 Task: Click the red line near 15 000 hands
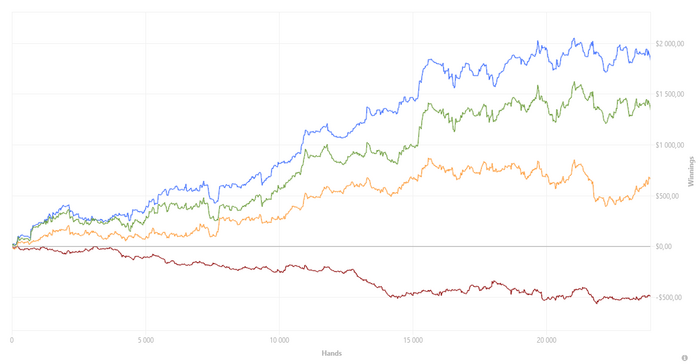[413, 293]
